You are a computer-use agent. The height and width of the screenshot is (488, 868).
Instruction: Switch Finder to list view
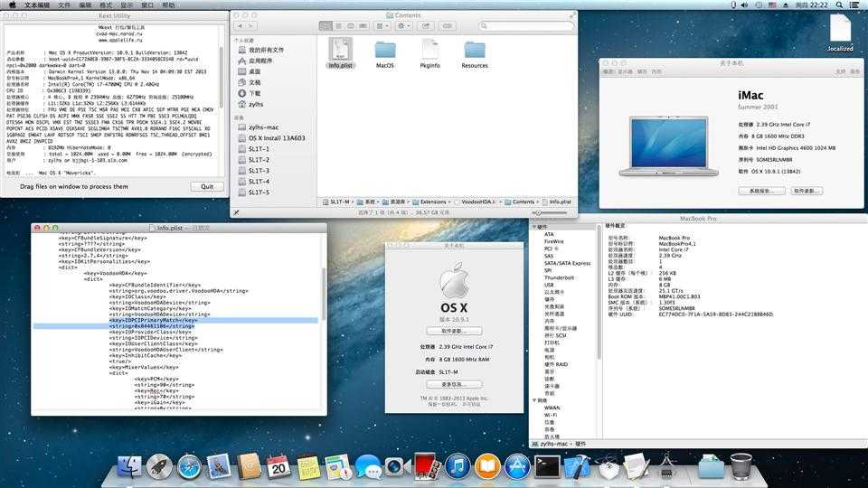pos(338,26)
